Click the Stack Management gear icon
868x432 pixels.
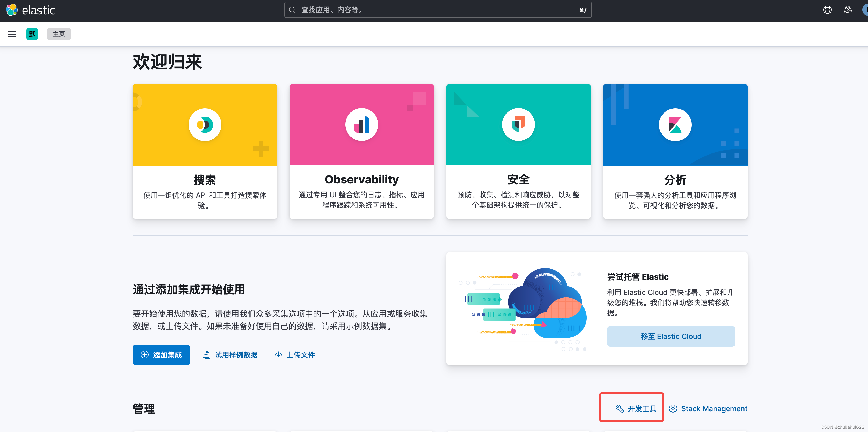tap(673, 409)
